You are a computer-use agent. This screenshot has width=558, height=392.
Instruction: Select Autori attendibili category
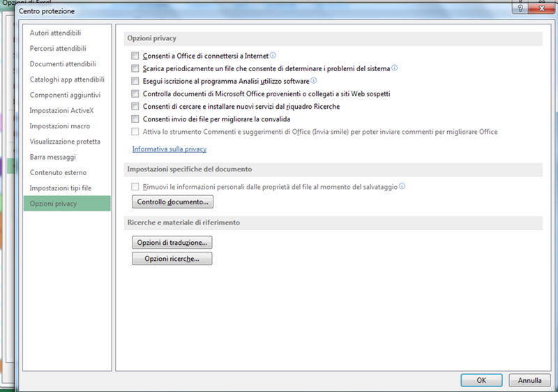67,33
